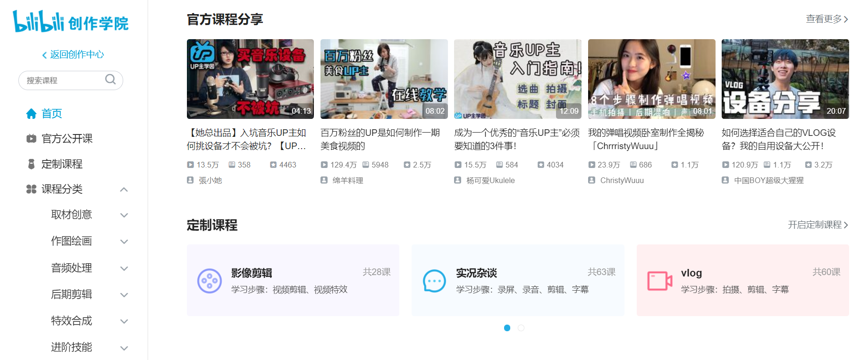The height and width of the screenshot is (360, 868).
Task: Expand the 后期剪辑 category
Action: [124, 295]
